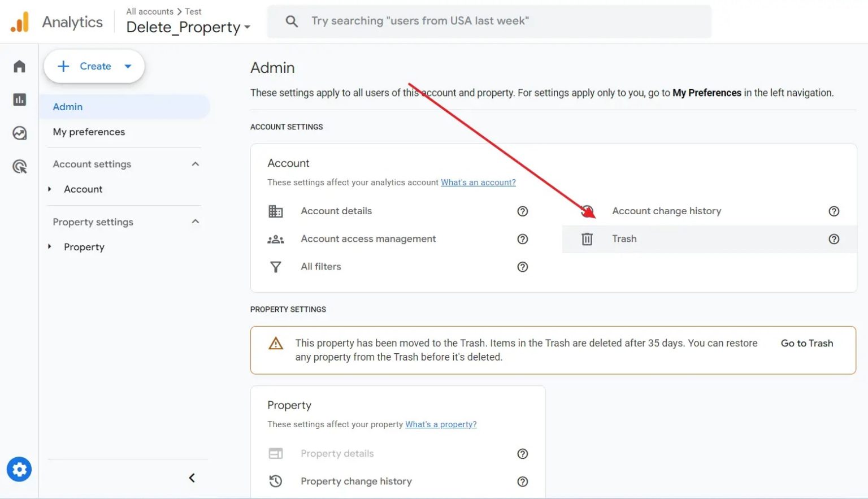Screen dimensions: 868x499
Task: Click the funnel icon beside All filters
Action: (x=275, y=266)
